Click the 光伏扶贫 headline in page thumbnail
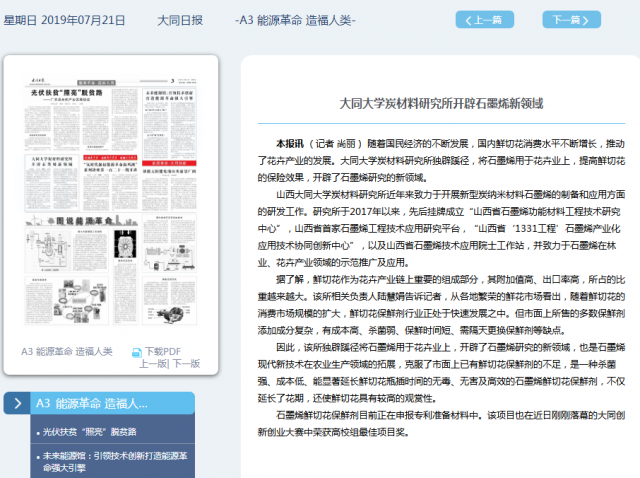The image size is (640, 478). click(x=67, y=93)
